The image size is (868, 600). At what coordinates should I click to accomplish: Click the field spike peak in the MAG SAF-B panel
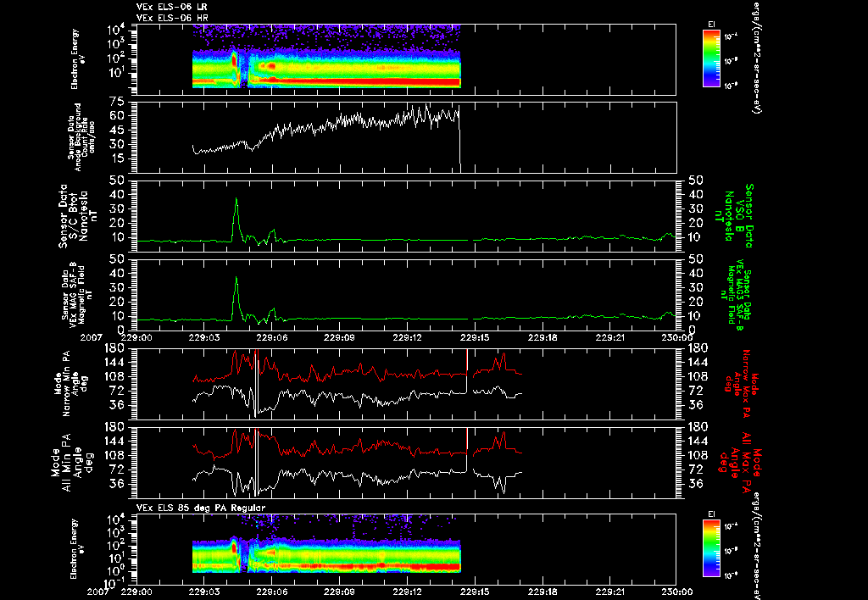coord(236,278)
